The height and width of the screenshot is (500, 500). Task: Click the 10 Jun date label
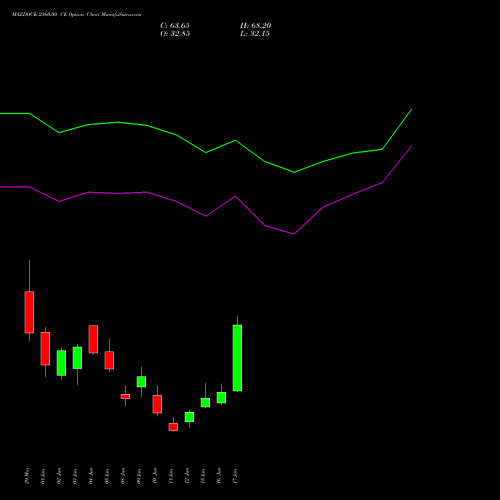click(x=155, y=476)
